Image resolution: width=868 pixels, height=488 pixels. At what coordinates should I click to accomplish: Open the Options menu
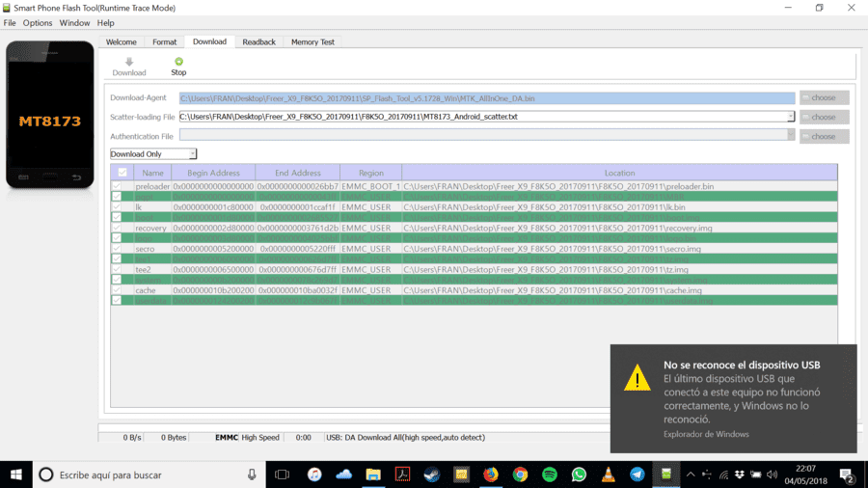[x=38, y=23]
